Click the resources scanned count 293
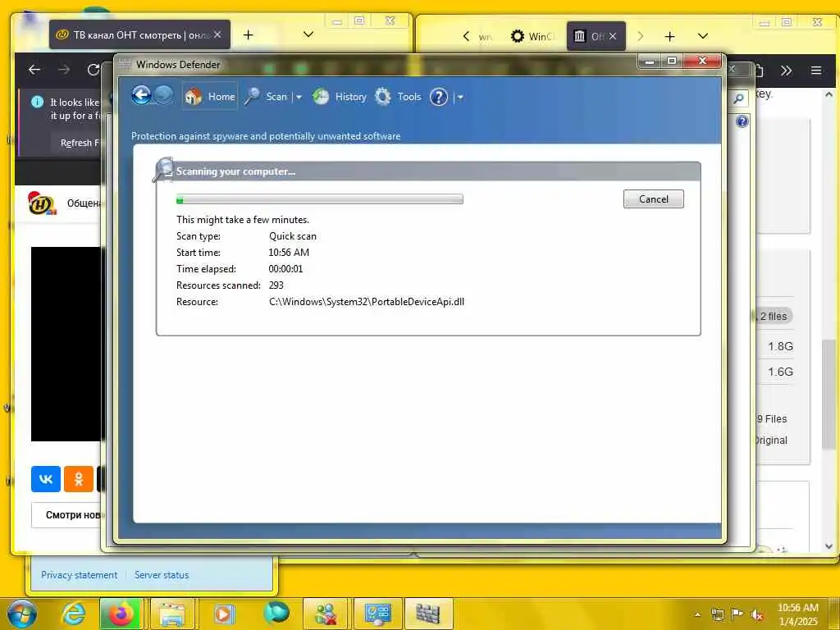Image resolution: width=840 pixels, height=630 pixels. (x=276, y=285)
